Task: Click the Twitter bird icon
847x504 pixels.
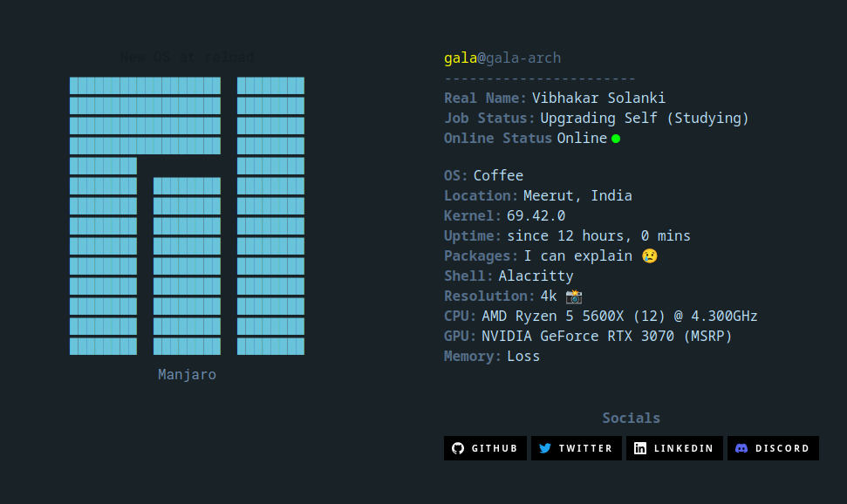Action: (x=545, y=448)
